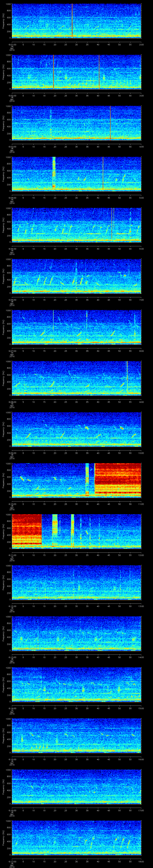Click the 6:03:00 start time label
Screen dimensions: 153x868
(12, 147)
